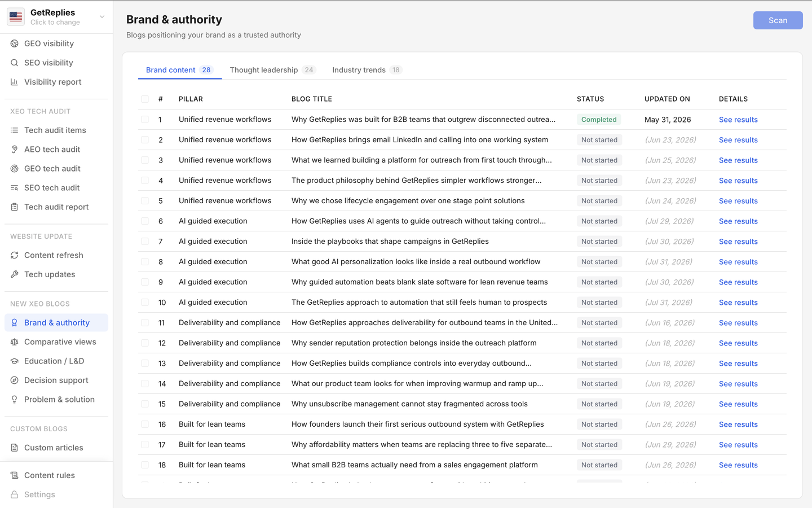Click the STATUS column header
Viewport: 812px width, 508px height.
click(x=590, y=99)
